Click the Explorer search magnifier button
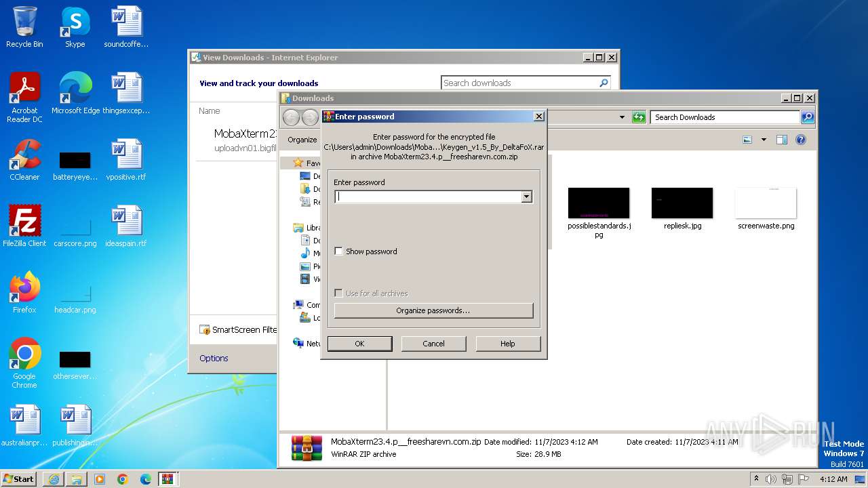 (807, 117)
